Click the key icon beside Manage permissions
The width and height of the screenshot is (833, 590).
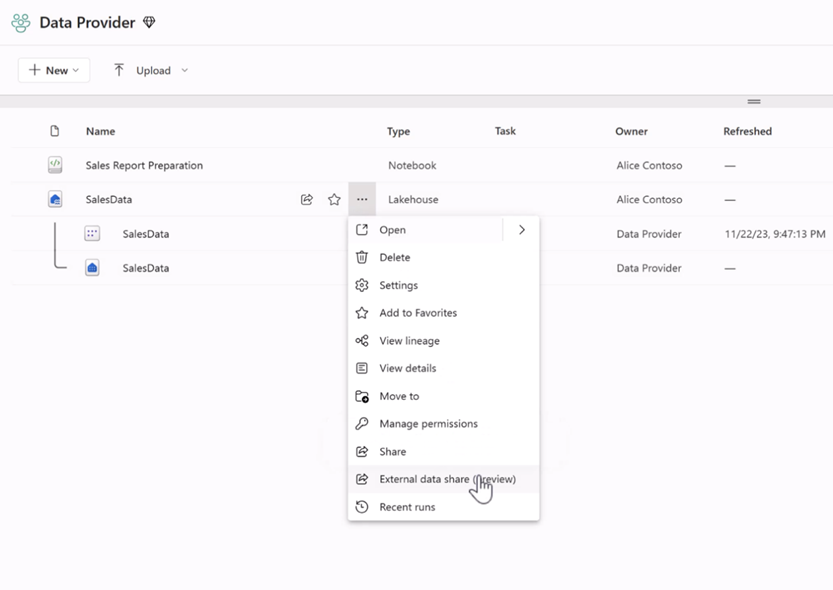coord(362,423)
